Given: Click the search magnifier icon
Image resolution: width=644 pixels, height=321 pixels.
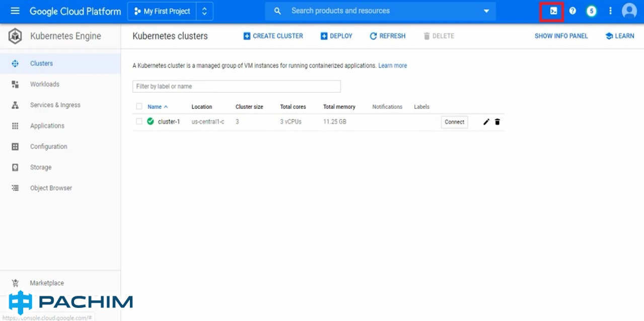Looking at the screenshot, I should click(277, 11).
